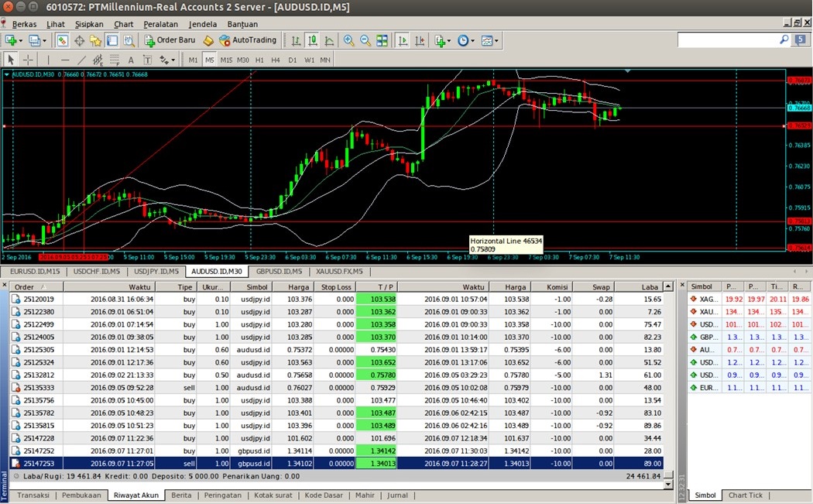This screenshot has width=813, height=504.
Task: Switch timeframe to D1
Action: point(293,60)
